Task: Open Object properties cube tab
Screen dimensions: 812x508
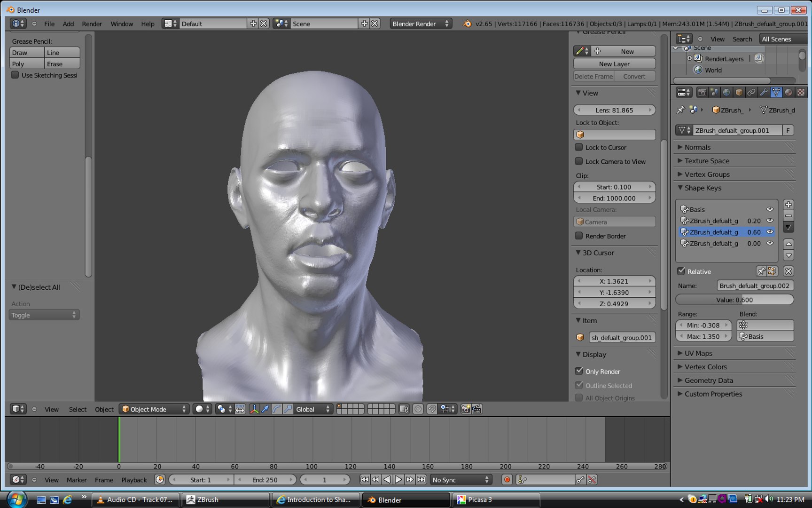Action: pyautogui.click(x=739, y=92)
